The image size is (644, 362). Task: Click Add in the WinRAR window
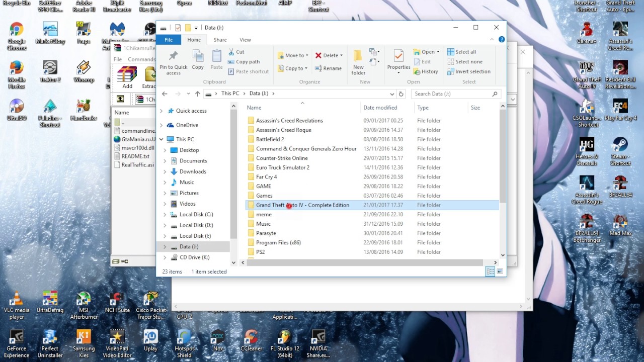click(127, 77)
